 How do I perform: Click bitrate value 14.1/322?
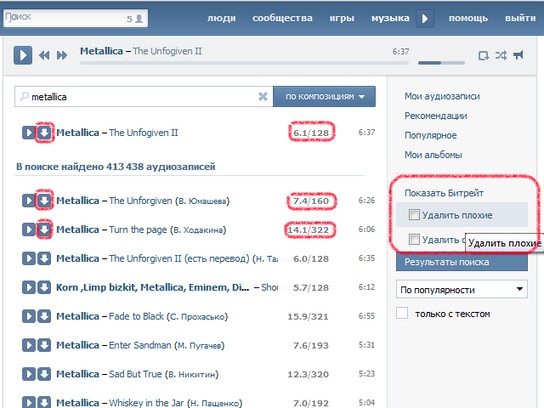point(308,230)
